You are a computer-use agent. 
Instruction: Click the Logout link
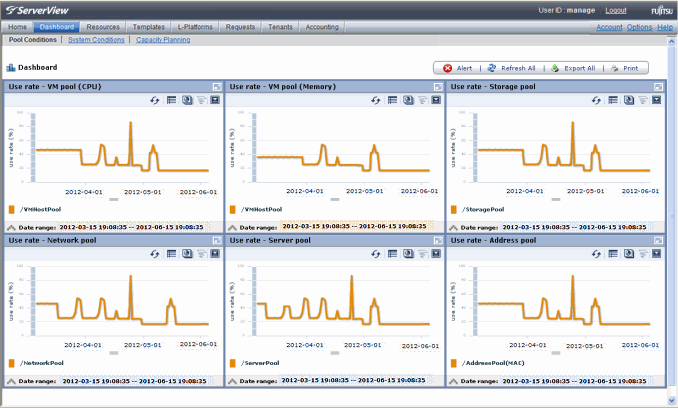click(616, 9)
